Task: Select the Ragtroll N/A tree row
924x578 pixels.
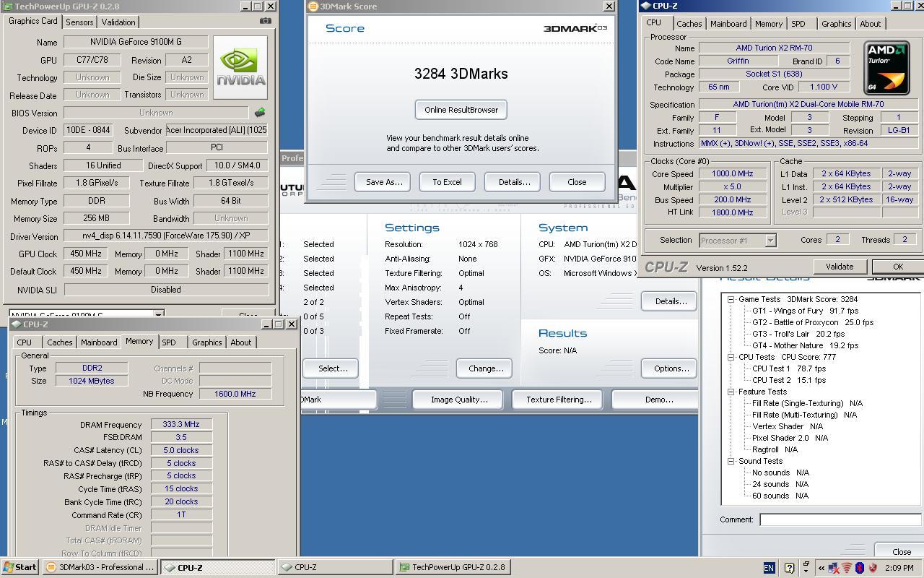Action: coord(775,449)
